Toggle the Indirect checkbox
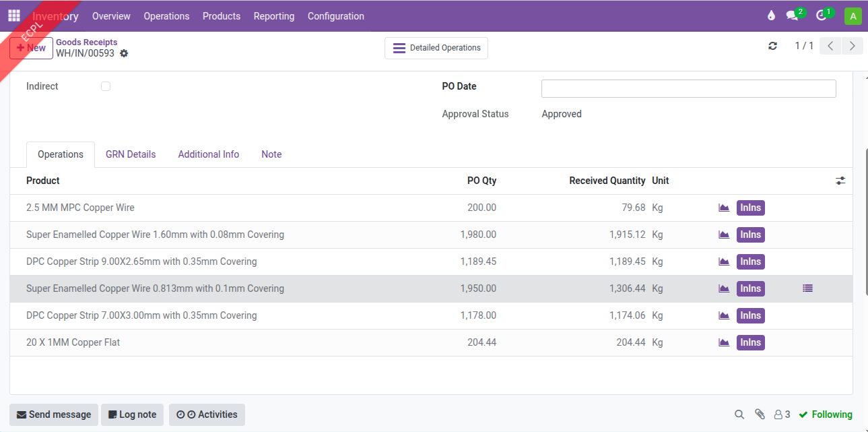The image size is (868, 432). [x=106, y=86]
